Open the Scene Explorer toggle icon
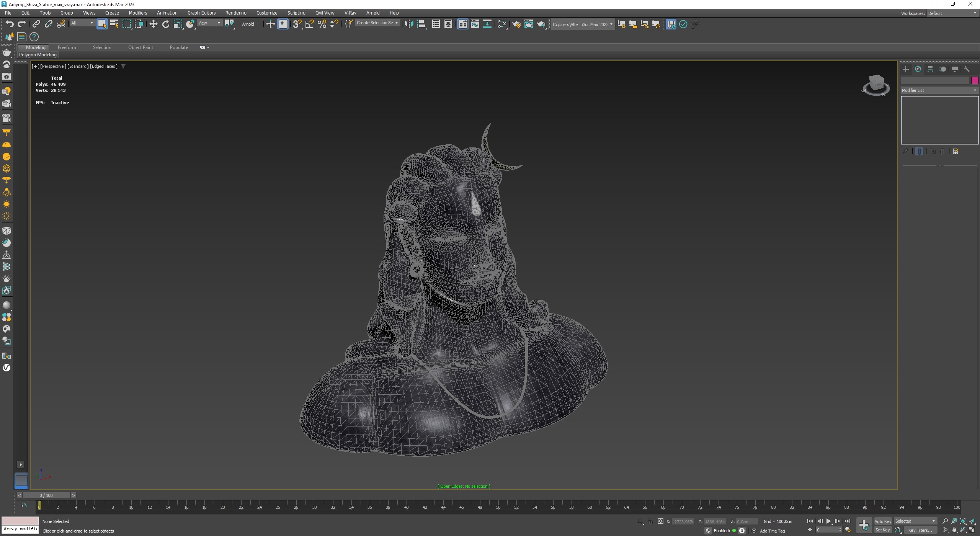This screenshot has height=536, width=980. point(436,24)
